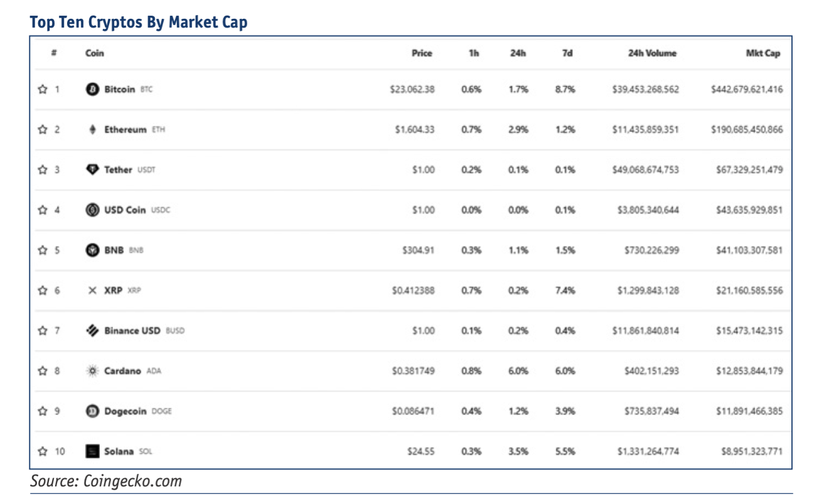Click Solana price $24.55
The image size is (819, 504).
421,451
